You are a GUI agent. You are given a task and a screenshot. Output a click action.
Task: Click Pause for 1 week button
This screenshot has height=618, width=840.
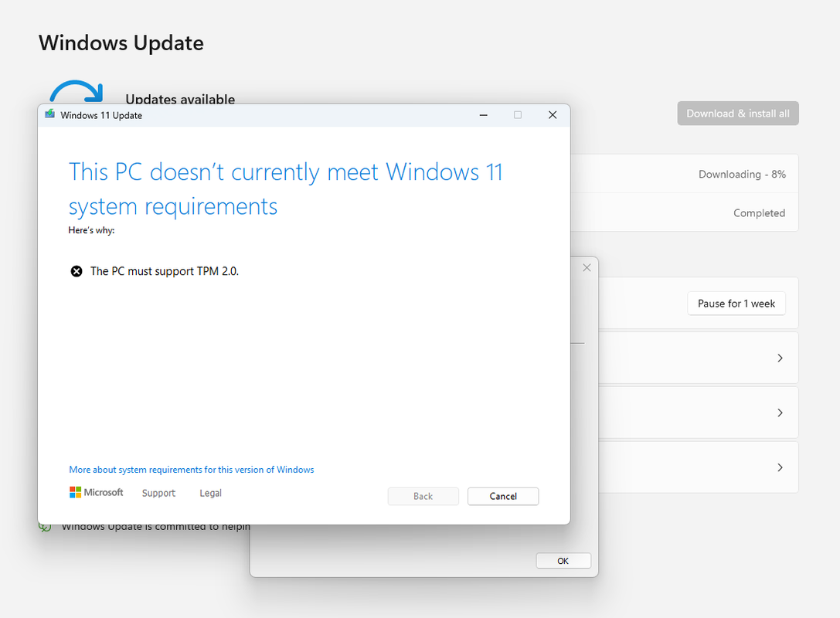(736, 304)
